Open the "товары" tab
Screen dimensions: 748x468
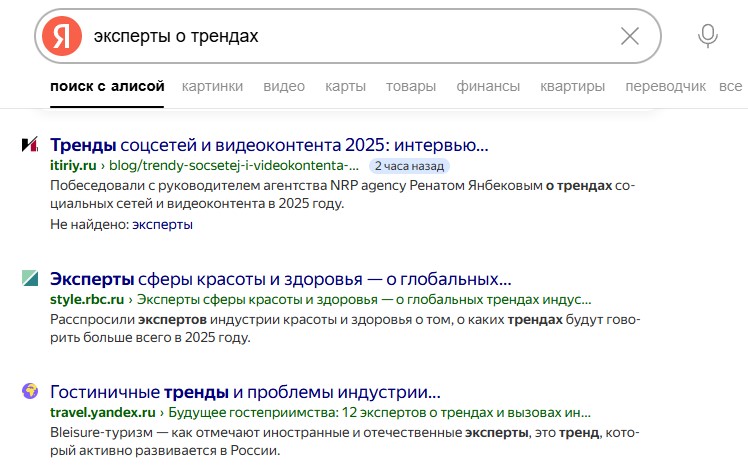[x=411, y=86]
